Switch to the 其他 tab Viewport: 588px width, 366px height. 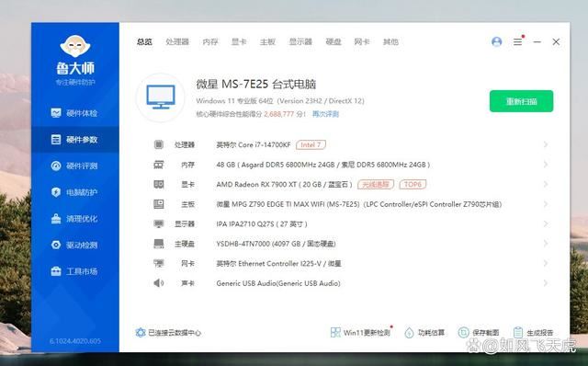[x=390, y=41]
